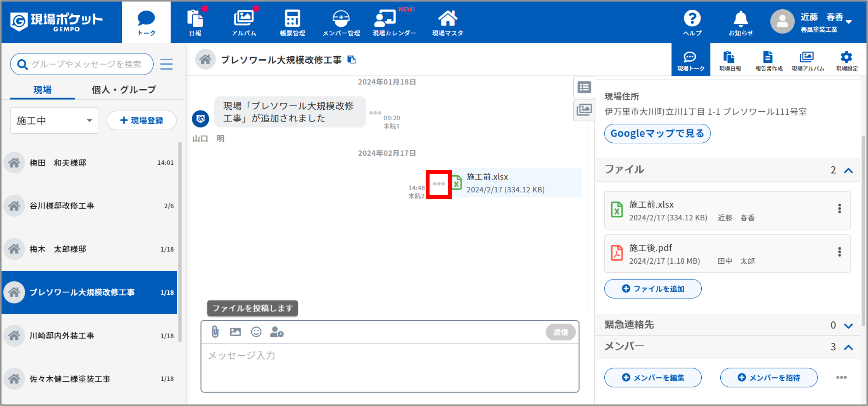Open the hamburger menu beside search
This screenshot has height=406, width=868.
pos(167,64)
